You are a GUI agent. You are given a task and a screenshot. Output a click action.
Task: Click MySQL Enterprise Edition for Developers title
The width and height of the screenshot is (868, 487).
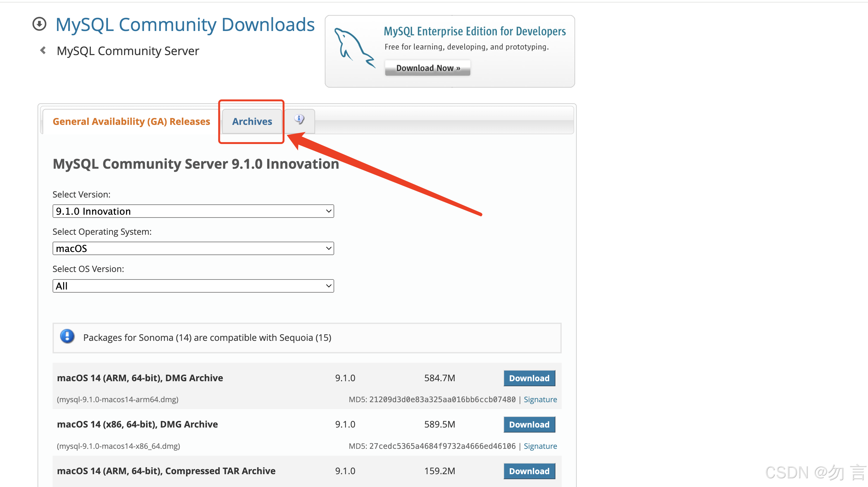(x=475, y=31)
